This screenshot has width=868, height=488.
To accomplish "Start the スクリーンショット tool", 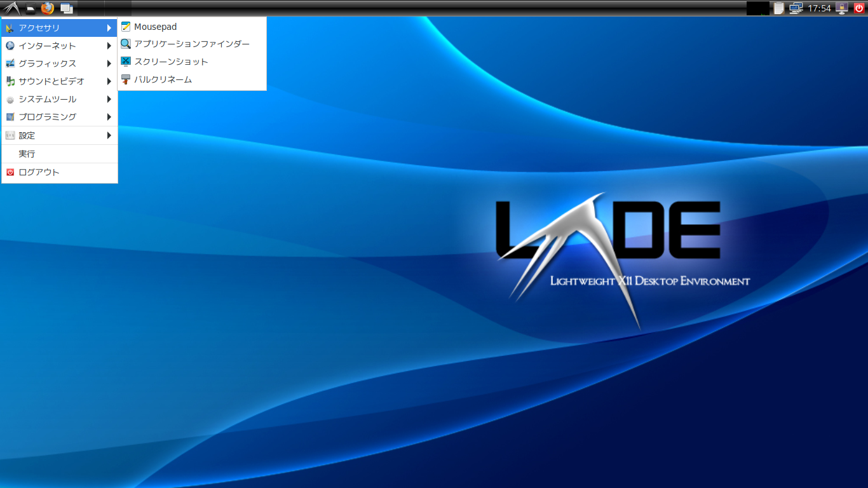I will click(192, 62).
